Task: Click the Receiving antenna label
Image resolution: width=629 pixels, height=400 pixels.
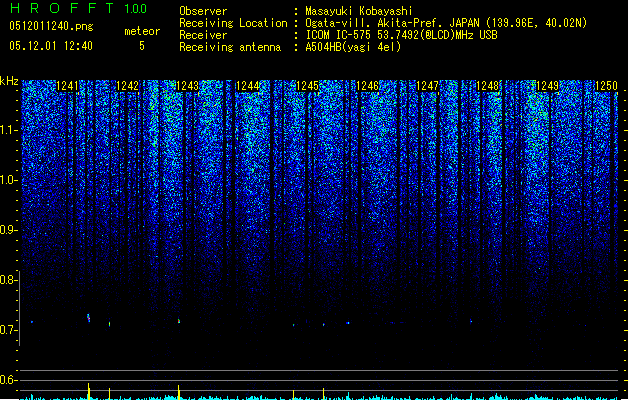Action: (230, 47)
